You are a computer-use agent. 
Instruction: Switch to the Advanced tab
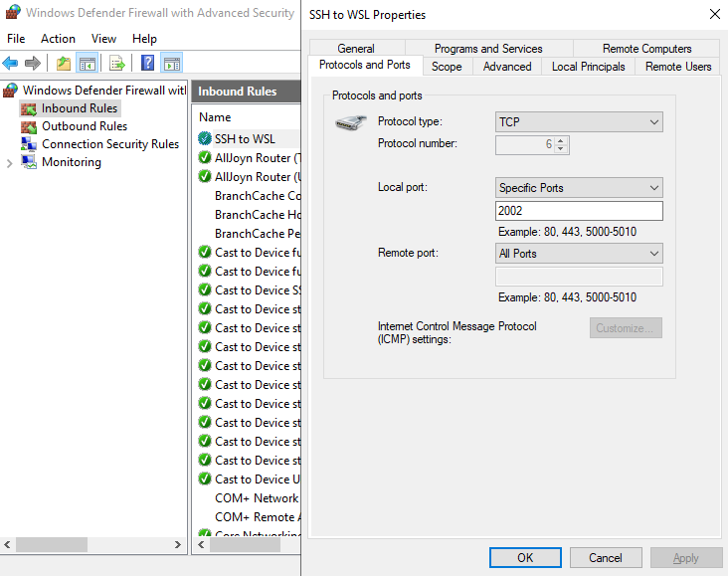point(507,67)
